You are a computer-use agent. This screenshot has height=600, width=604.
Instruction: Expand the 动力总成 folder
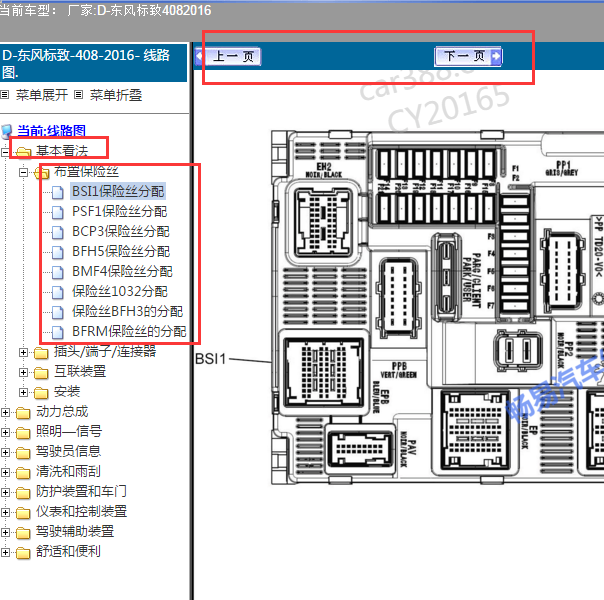click(x=5, y=412)
